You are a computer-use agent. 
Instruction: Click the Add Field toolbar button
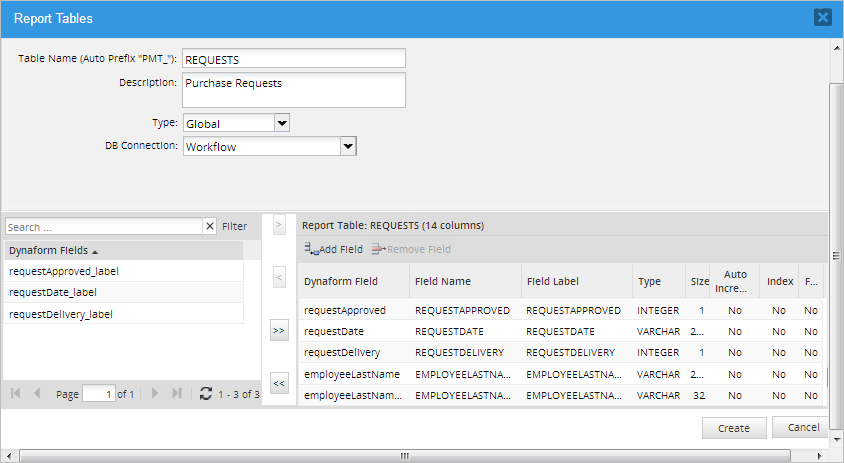coord(334,249)
